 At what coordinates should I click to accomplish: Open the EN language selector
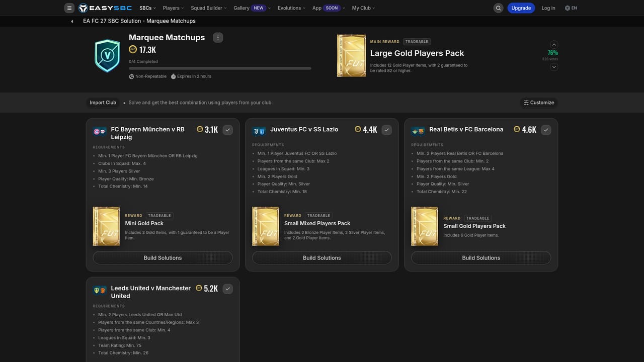click(571, 8)
